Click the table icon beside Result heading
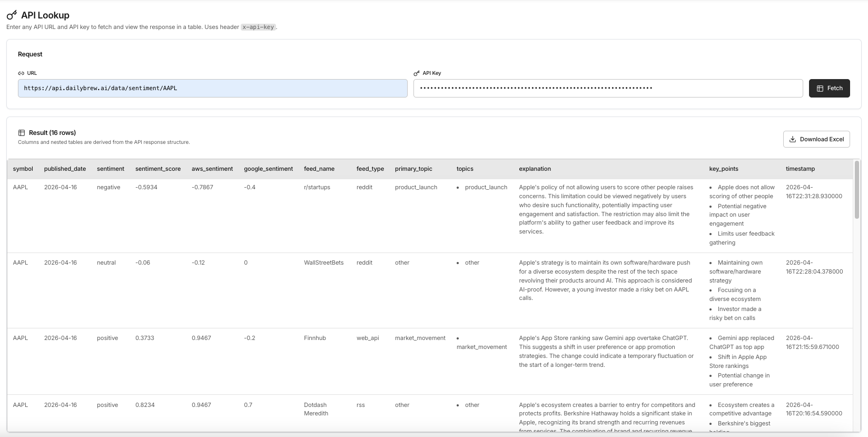 tap(22, 133)
